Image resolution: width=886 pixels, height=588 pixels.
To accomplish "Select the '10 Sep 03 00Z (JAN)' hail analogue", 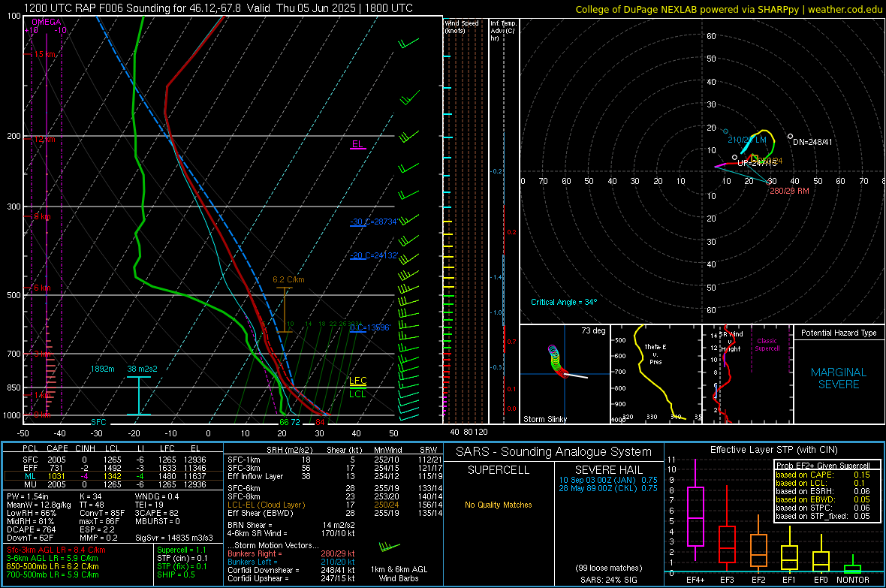I will click(608, 480).
